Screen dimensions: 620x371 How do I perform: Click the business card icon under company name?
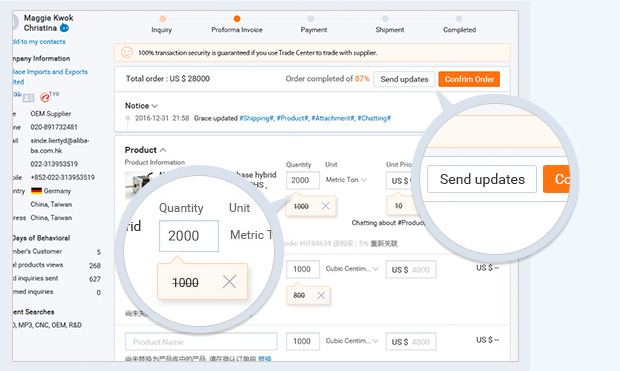[x=28, y=97]
